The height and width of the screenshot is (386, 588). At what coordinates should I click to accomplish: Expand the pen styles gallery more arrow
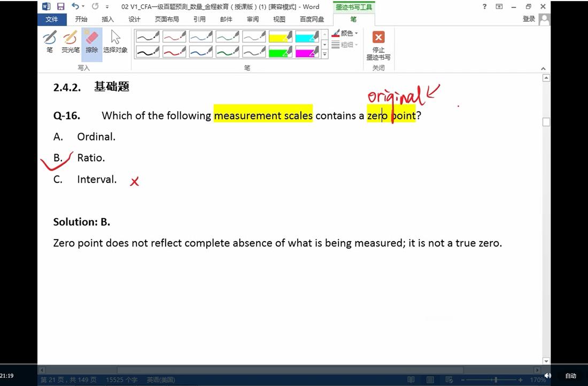(x=324, y=54)
